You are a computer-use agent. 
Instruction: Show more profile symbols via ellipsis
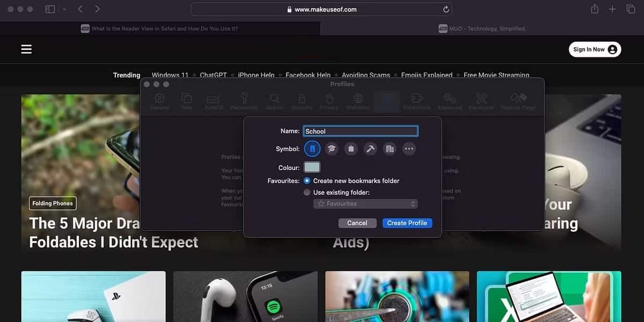409,149
